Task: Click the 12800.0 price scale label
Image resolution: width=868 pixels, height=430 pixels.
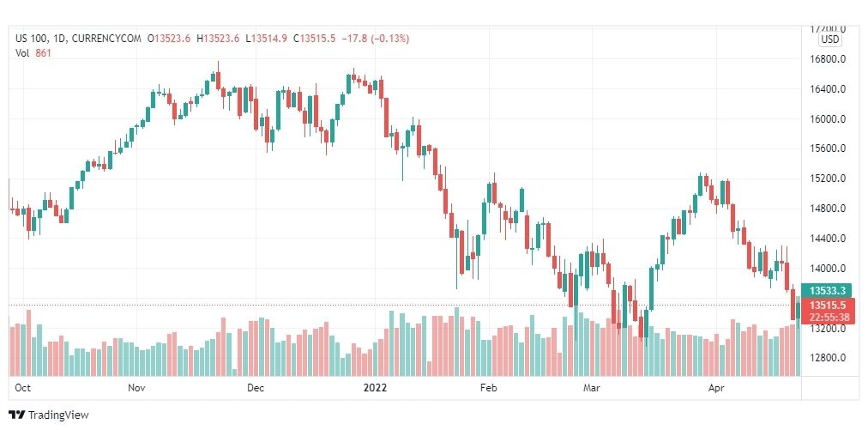Action: click(x=829, y=358)
